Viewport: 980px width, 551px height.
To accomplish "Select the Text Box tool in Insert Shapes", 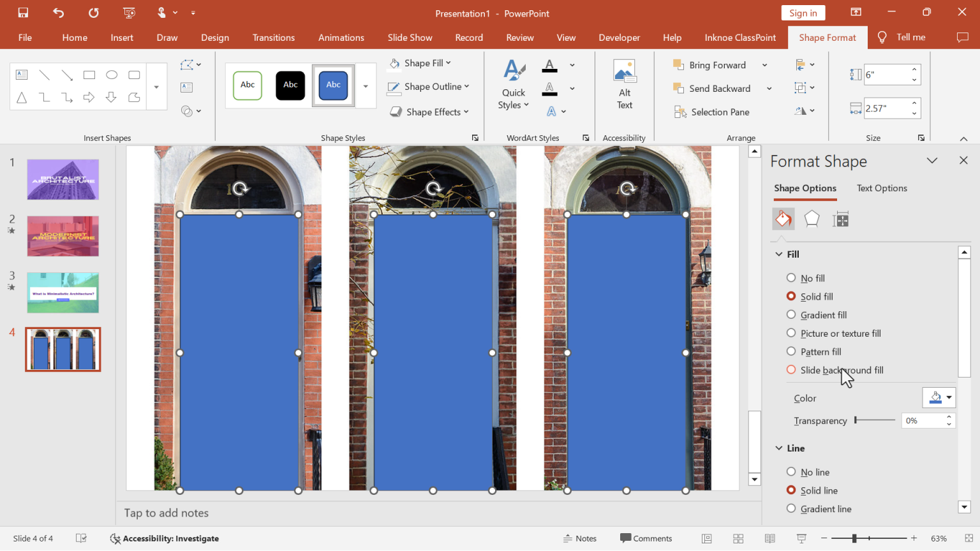I will coord(22,75).
